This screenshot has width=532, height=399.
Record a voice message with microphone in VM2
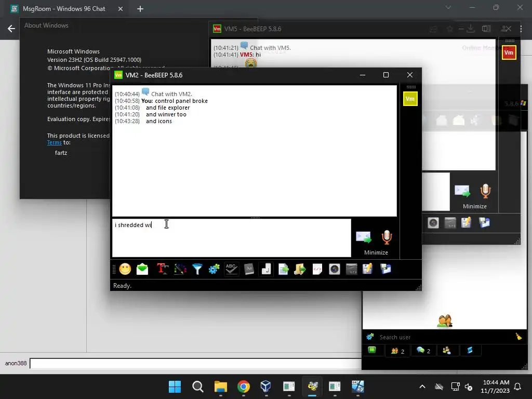387,237
